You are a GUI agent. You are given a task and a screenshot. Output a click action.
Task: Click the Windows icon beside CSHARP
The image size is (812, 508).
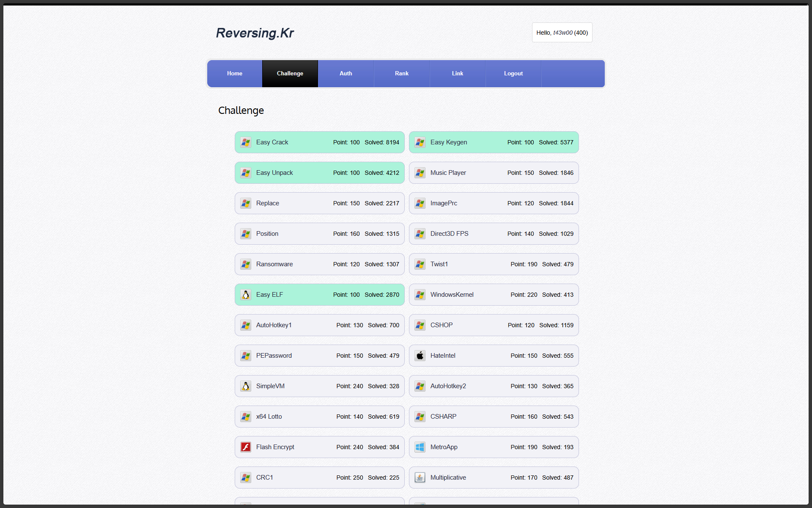[420, 417]
